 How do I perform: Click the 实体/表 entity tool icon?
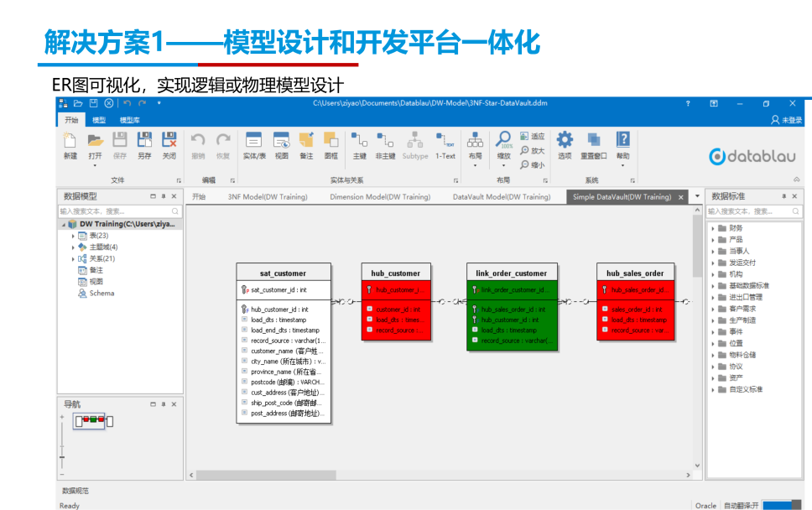coord(253,141)
